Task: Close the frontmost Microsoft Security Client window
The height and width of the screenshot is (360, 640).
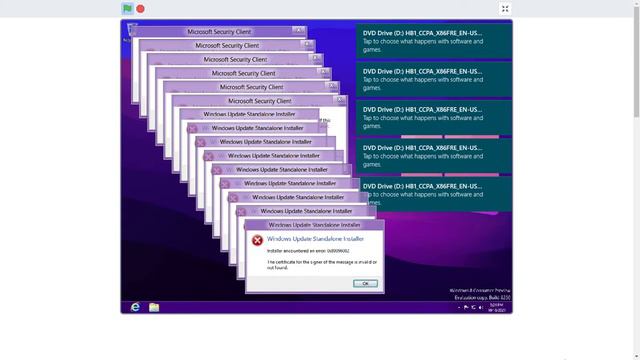Action: [340, 100]
